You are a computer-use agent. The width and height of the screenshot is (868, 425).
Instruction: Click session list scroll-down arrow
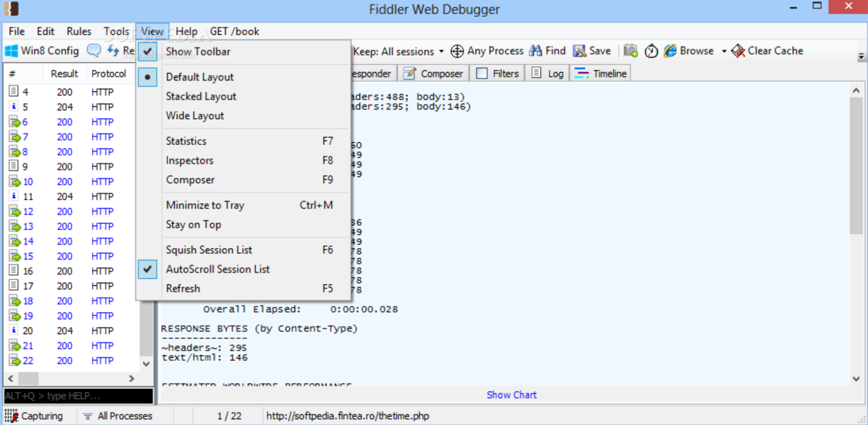click(146, 363)
